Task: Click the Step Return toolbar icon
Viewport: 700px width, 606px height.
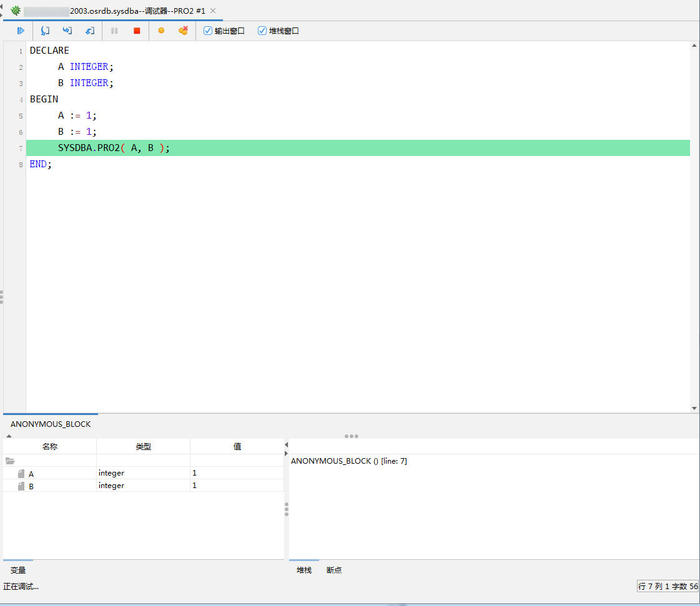Action: point(90,31)
